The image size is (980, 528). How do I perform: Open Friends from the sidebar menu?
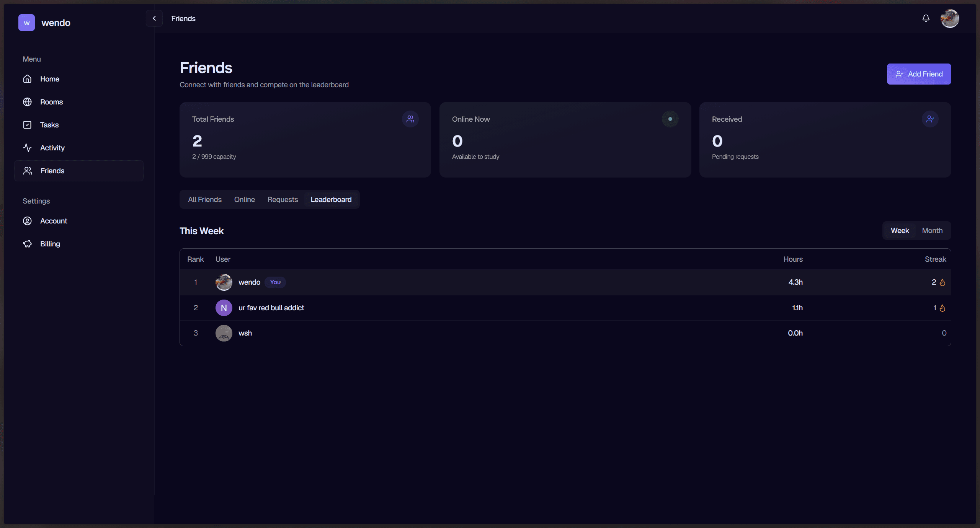pyautogui.click(x=52, y=171)
